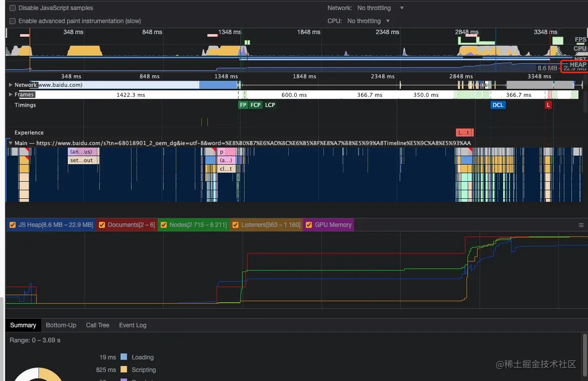Select www.baidu.com network request bar
The image size is (588, 381).
pos(134,85)
